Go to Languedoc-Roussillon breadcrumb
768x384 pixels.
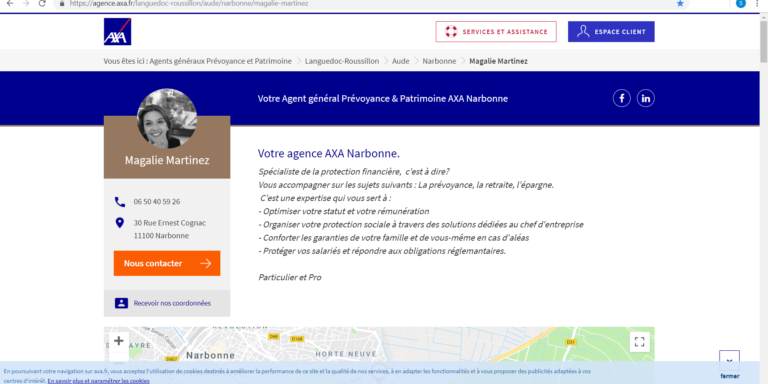342,61
